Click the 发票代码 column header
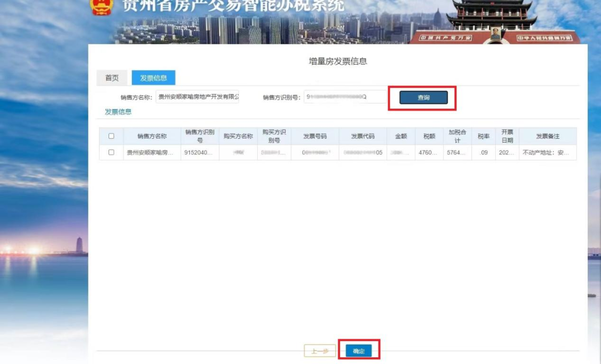 (363, 136)
